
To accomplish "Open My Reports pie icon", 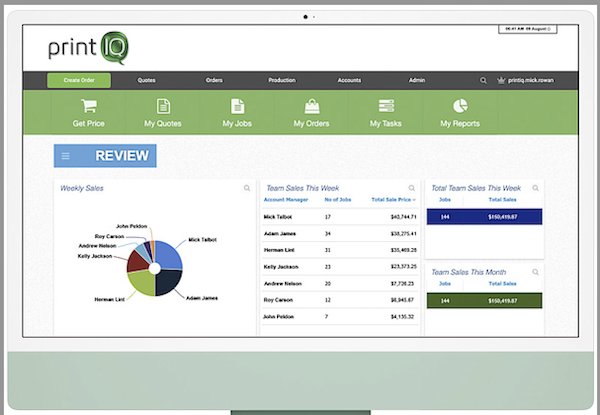I will pos(460,106).
